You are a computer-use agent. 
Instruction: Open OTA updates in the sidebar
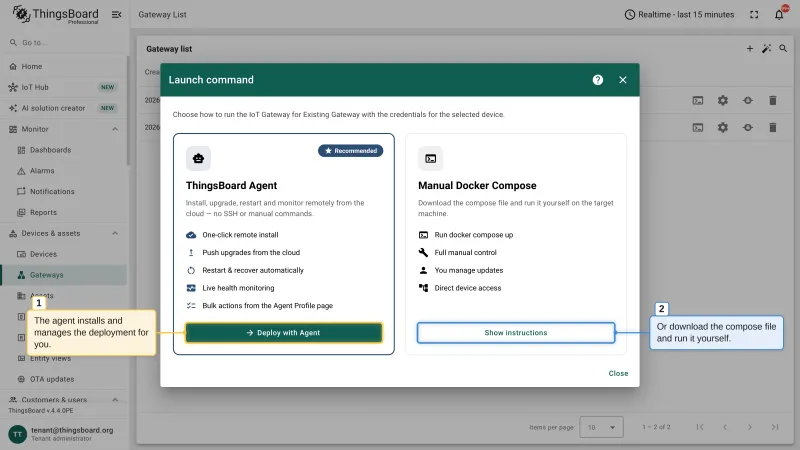pos(64,379)
